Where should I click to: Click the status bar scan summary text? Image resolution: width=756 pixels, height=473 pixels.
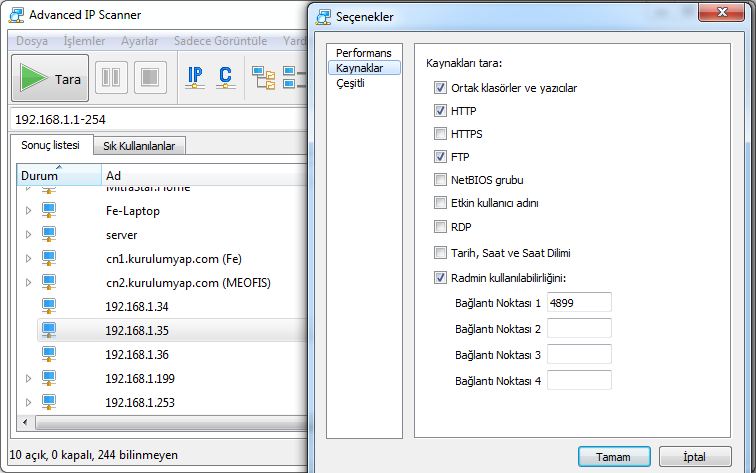pyautogui.click(x=94, y=455)
